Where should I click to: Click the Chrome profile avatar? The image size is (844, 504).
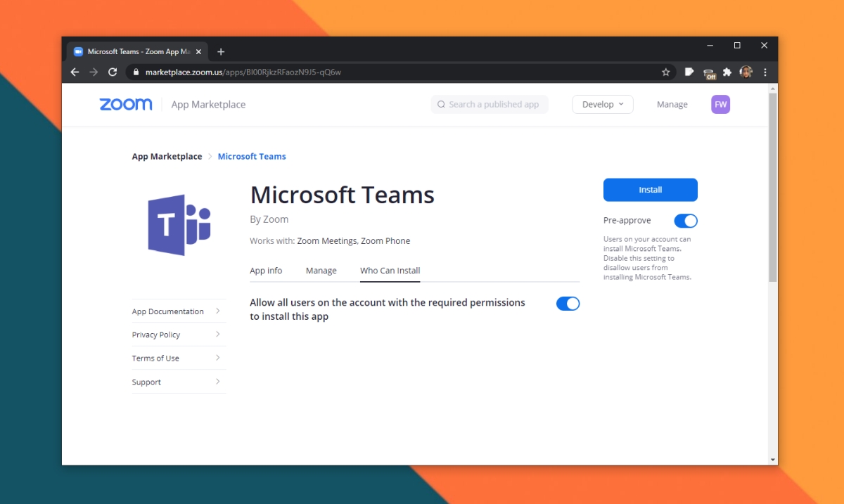(x=746, y=72)
